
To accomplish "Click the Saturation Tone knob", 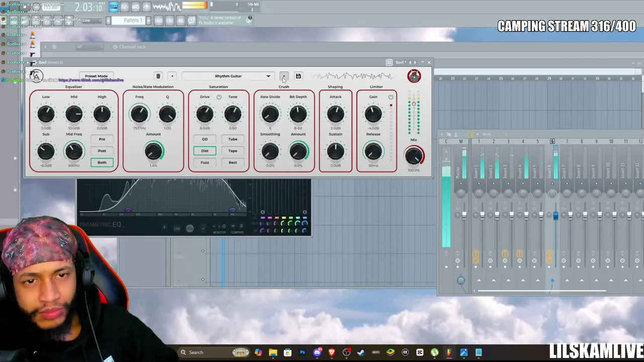I will coord(232,114).
